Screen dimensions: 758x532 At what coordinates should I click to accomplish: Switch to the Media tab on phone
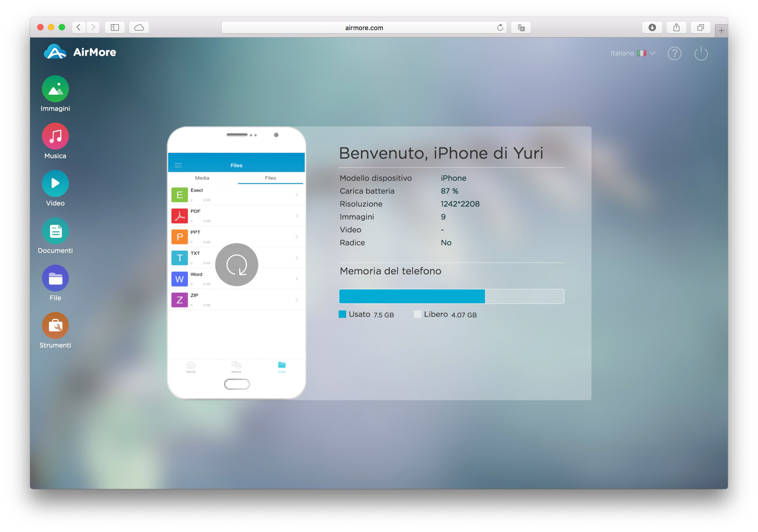[202, 178]
